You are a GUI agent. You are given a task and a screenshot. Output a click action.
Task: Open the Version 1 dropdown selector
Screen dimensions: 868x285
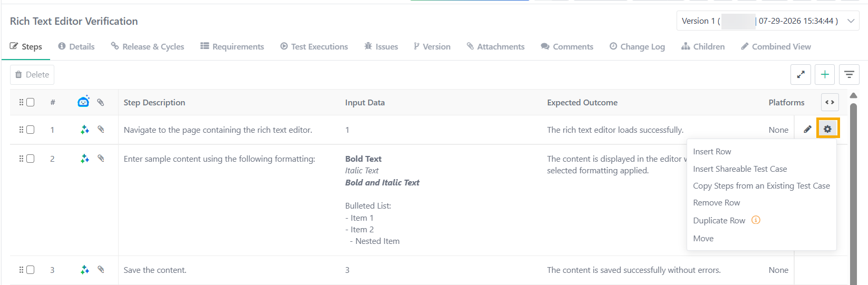click(768, 21)
